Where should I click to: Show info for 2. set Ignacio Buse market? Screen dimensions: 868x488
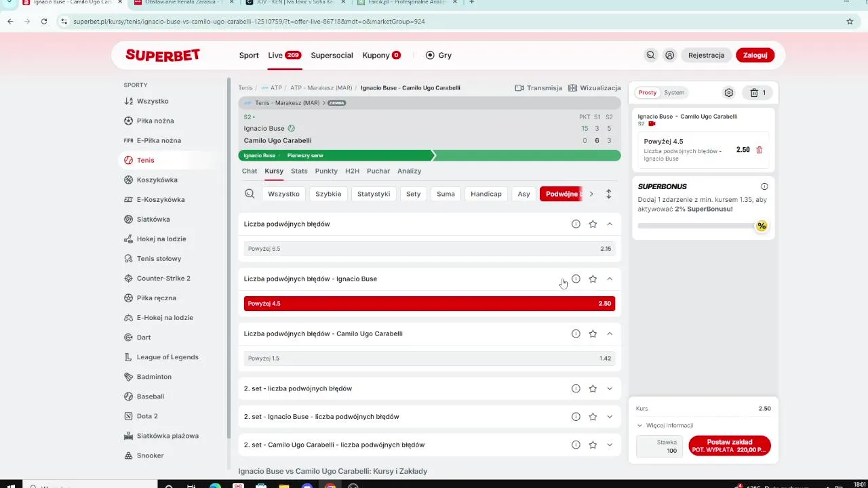[576, 417]
